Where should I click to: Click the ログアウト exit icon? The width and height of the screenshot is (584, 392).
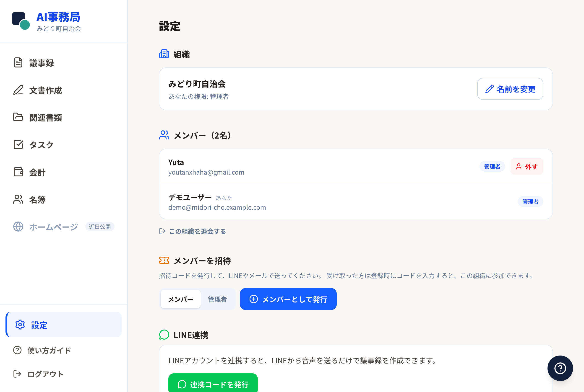[17, 374]
